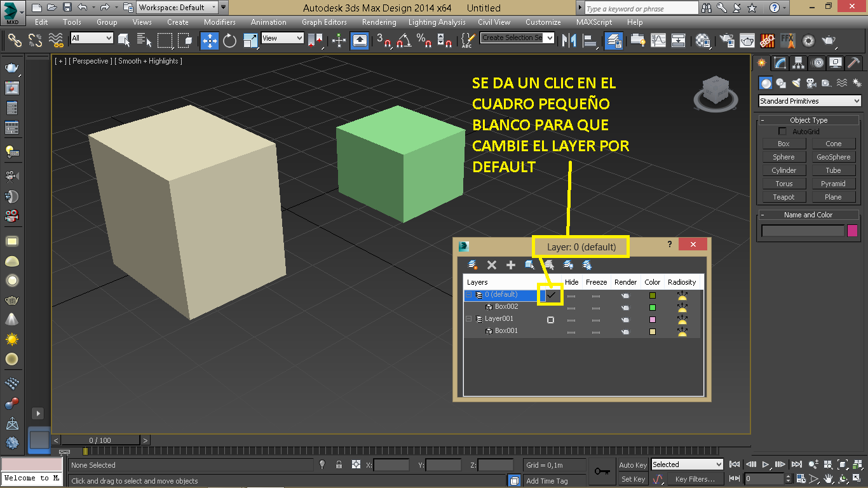
Task: Collapse the Name and Color rollout
Action: [x=808, y=215]
